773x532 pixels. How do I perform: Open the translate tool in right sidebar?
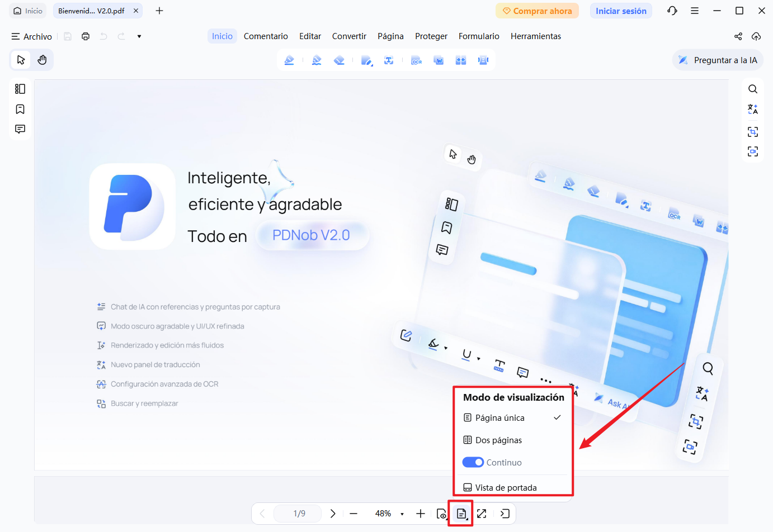pyautogui.click(x=753, y=110)
